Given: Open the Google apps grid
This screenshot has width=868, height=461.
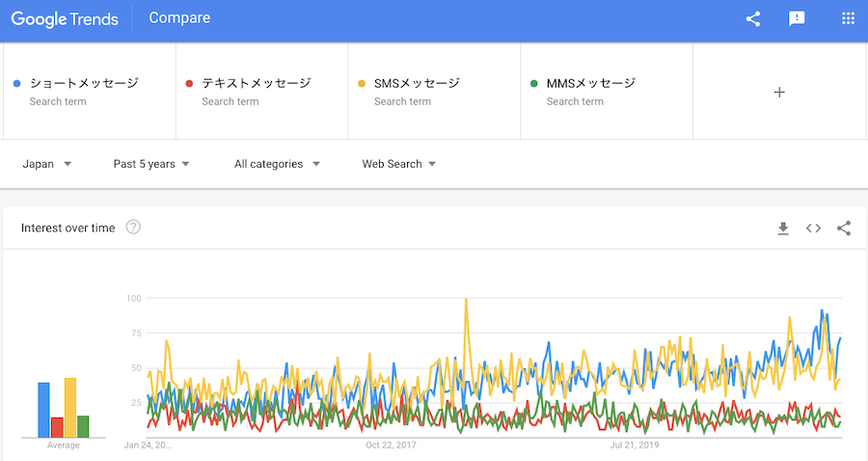Looking at the screenshot, I should click(x=849, y=18).
